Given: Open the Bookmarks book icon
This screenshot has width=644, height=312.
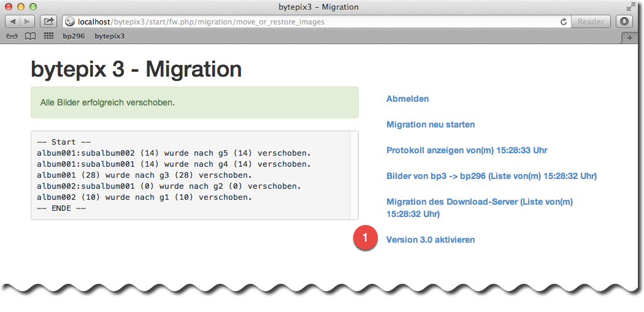Looking at the screenshot, I should click(31, 36).
